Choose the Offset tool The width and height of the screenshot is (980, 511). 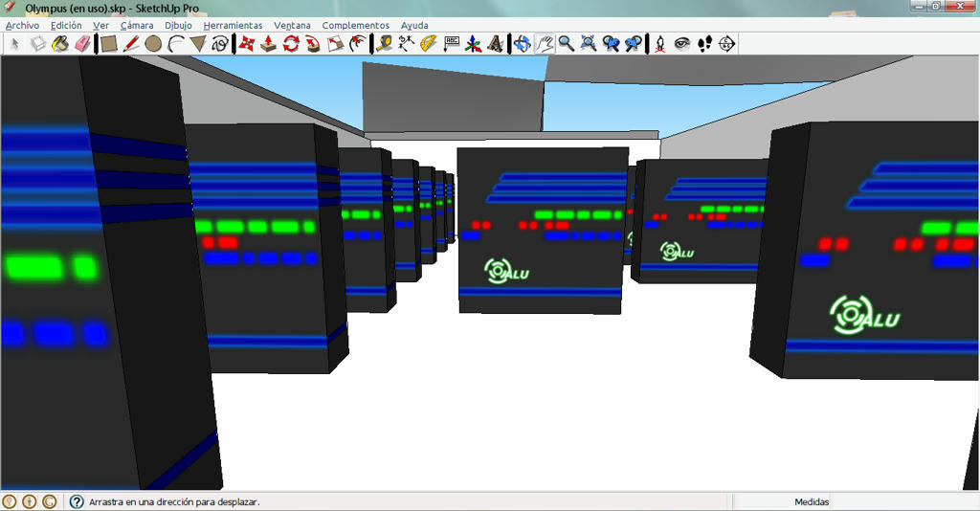358,44
